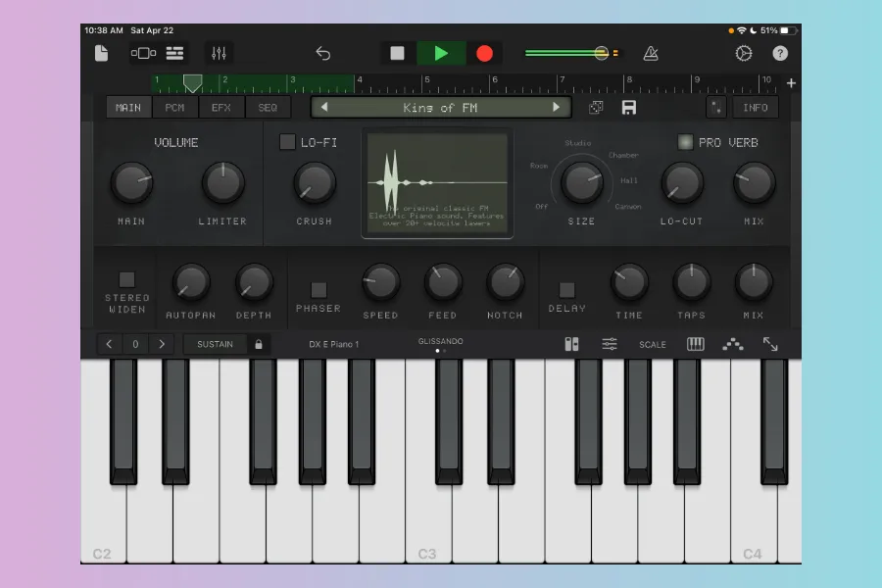Click the INFO button

point(756,108)
